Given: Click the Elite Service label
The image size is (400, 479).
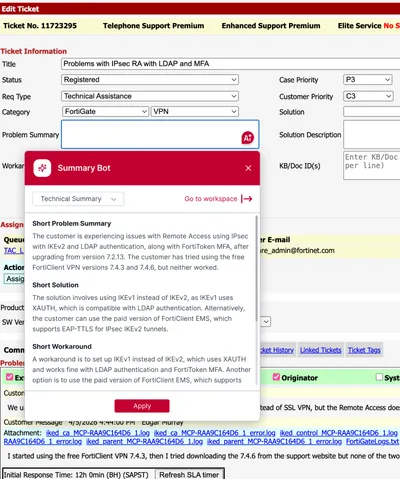Looking at the screenshot, I should [x=359, y=26].
